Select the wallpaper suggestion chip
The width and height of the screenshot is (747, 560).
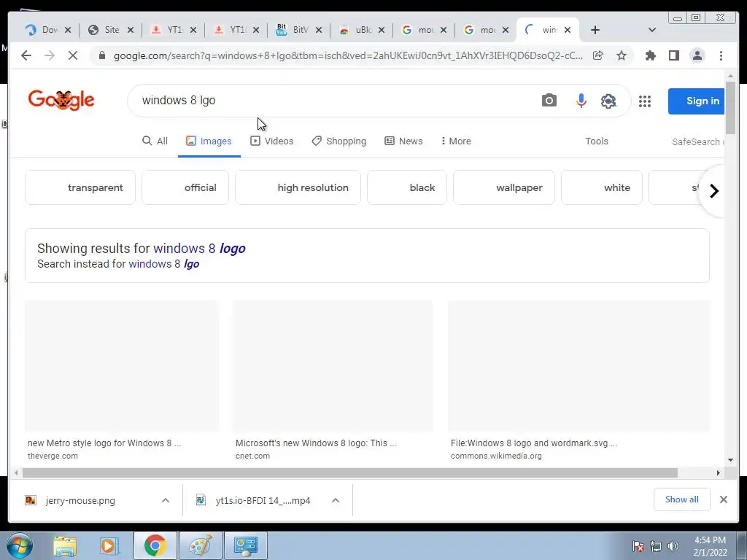click(x=503, y=187)
